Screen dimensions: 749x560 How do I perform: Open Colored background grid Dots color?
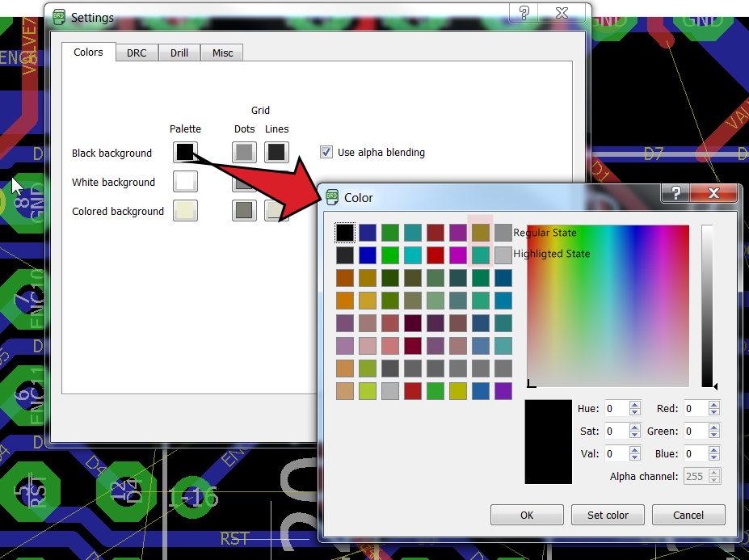pyautogui.click(x=244, y=211)
